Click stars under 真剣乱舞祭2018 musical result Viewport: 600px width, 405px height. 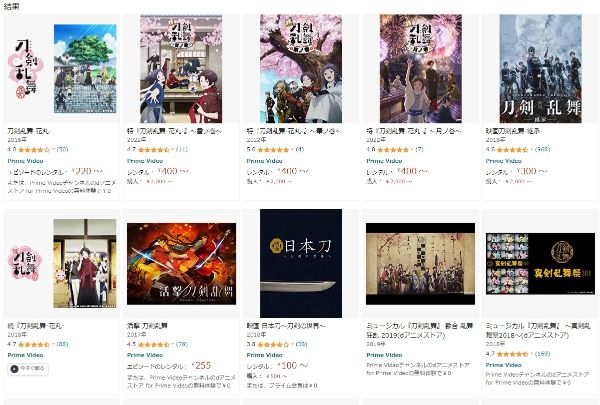512,354
